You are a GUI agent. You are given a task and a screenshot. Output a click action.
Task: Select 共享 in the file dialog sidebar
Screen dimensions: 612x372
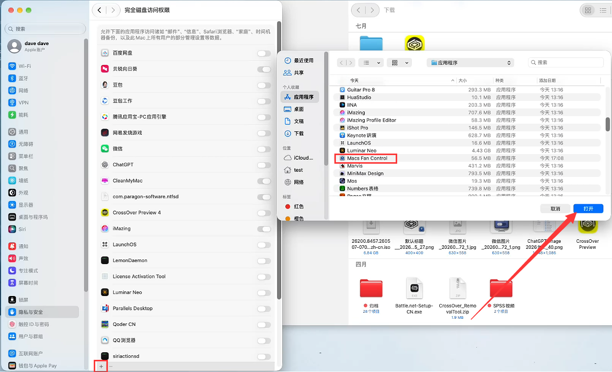294,73
